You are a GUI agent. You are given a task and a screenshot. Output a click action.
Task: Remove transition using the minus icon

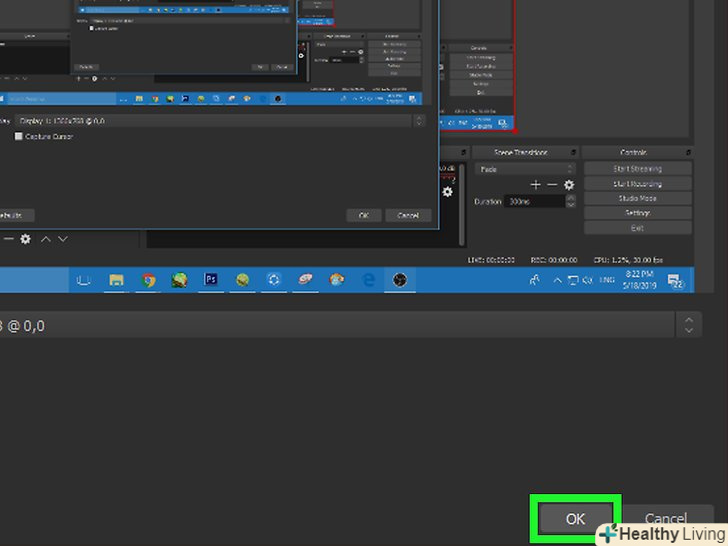[552, 185]
